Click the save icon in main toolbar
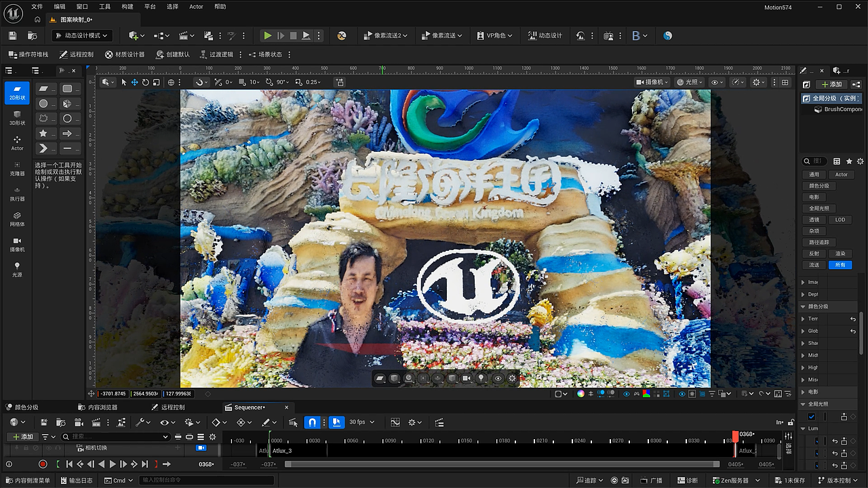This screenshot has height=488, width=868. (12, 35)
